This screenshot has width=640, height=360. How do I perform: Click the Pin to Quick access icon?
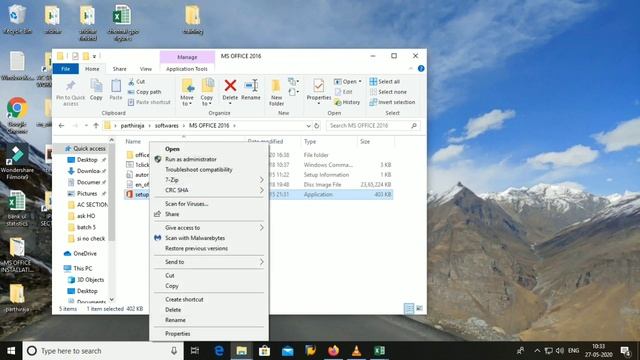tap(71, 86)
